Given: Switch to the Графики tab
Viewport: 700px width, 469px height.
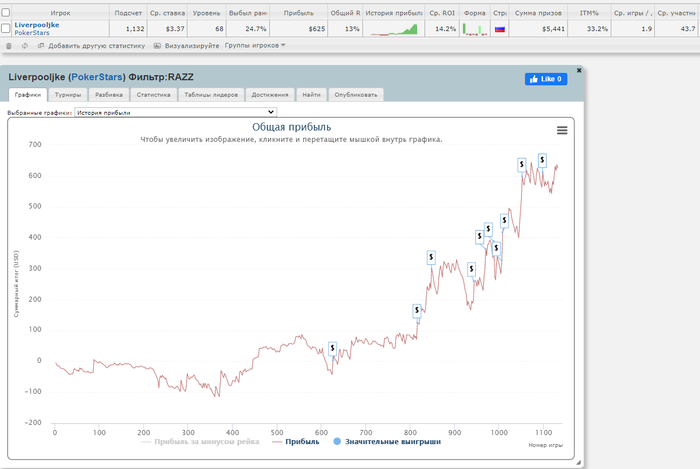Looking at the screenshot, I should point(28,95).
